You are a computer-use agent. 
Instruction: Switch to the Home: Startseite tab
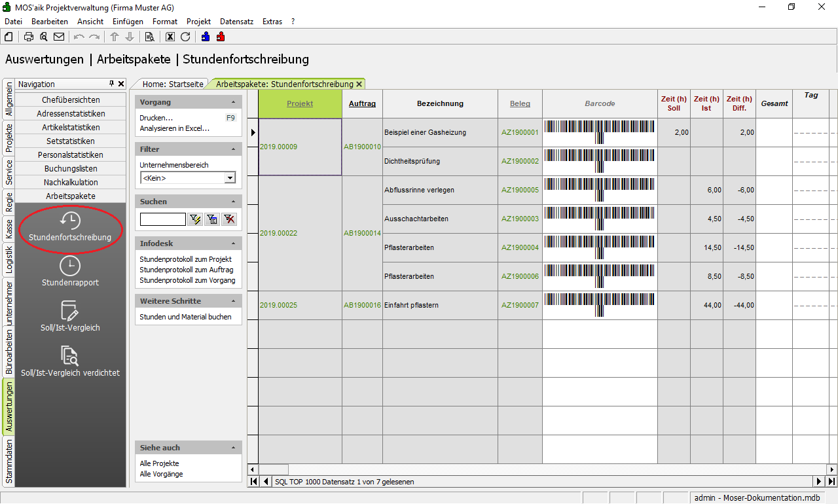pyautogui.click(x=173, y=84)
